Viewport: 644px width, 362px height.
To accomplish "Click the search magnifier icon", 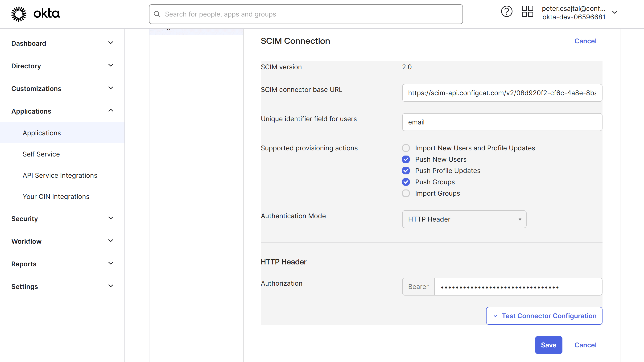I will [157, 14].
